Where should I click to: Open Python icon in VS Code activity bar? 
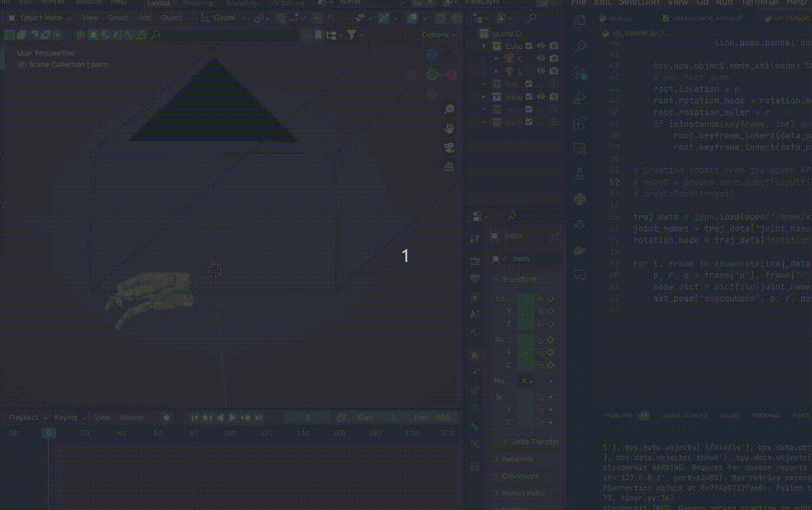[579, 199]
